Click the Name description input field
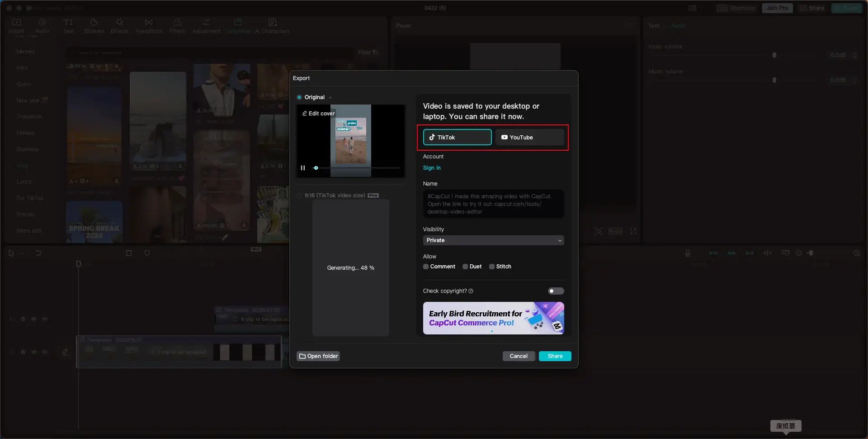 (x=493, y=204)
